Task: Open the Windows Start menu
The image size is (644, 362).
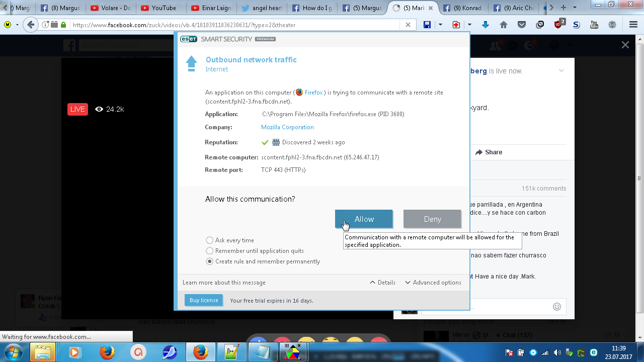Action: tap(14, 351)
